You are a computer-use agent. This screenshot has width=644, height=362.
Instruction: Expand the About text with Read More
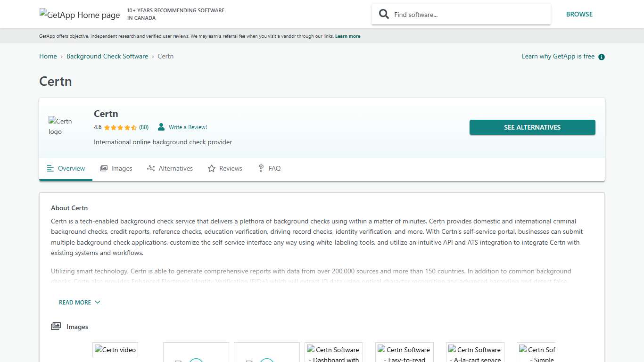click(x=79, y=302)
